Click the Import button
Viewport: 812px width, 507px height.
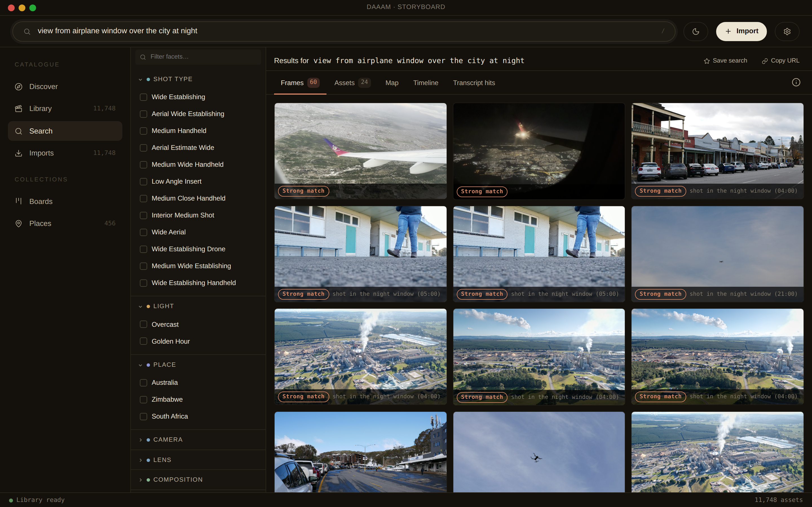pyautogui.click(x=741, y=32)
